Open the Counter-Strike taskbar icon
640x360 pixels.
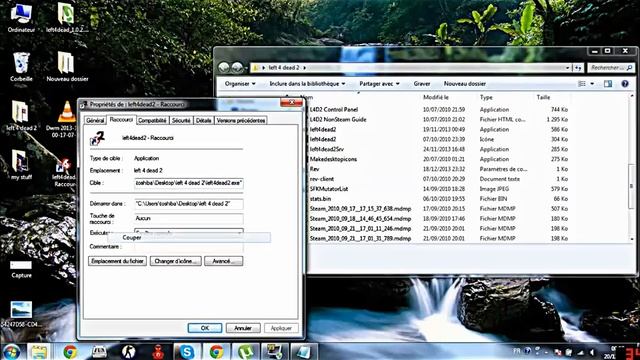click(129, 352)
